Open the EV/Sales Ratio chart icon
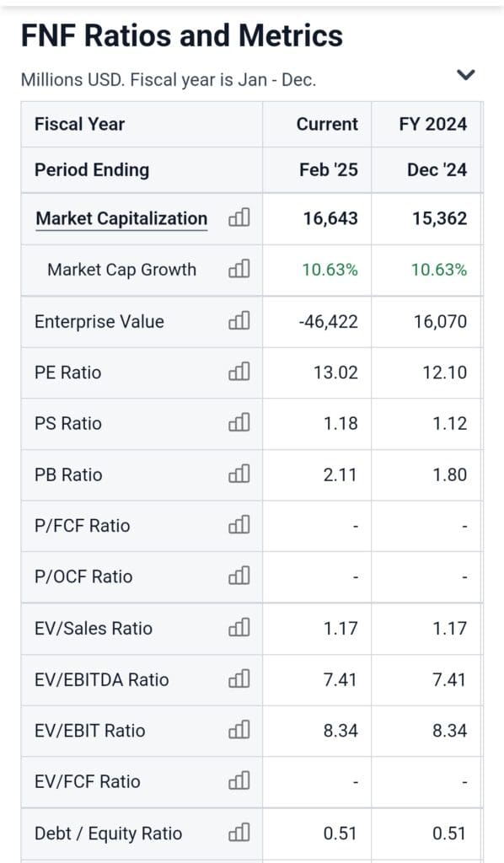 (x=239, y=628)
